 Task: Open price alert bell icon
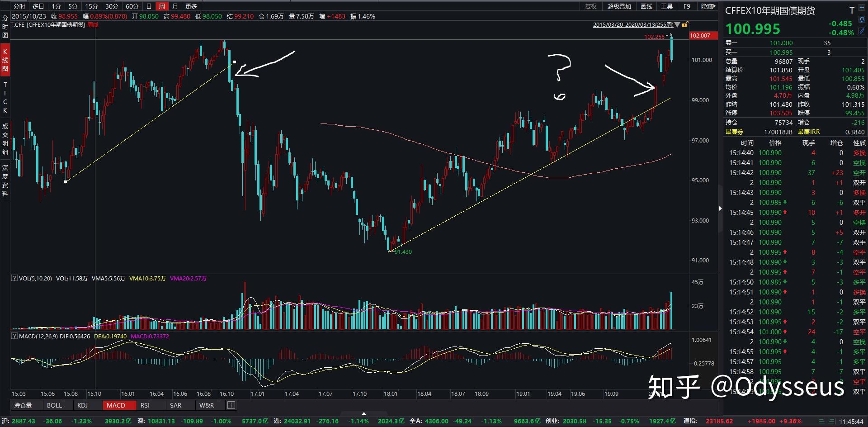pyautogui.click(x=862, y=20)
